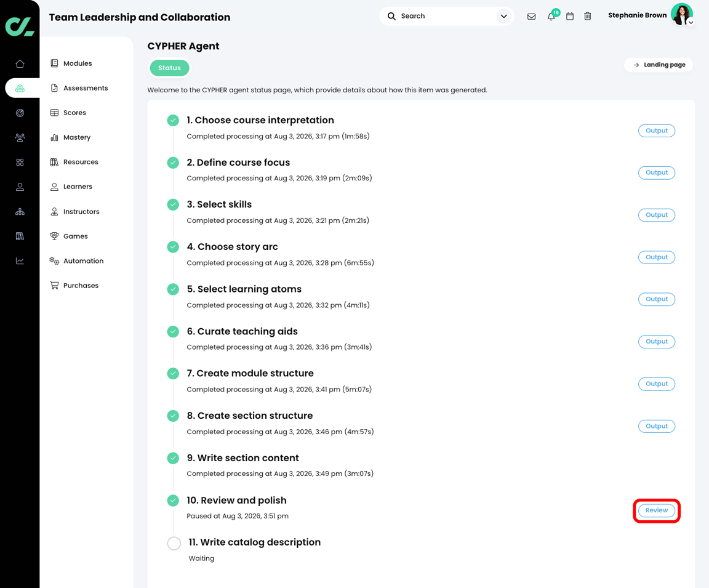Image resolution: width=709 pixels, height=588 pixels.
Task: Open notifications bell with badge 19
Action: point(551,16)
